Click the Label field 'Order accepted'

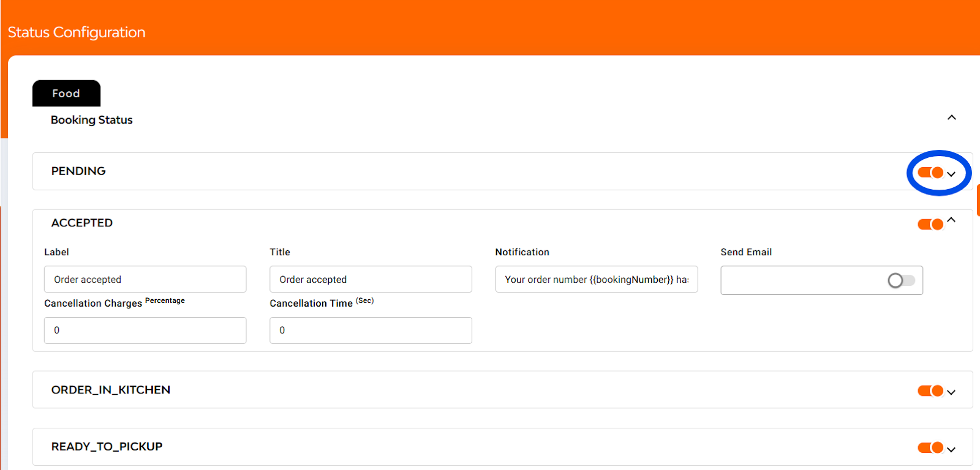tap(145, 279)
